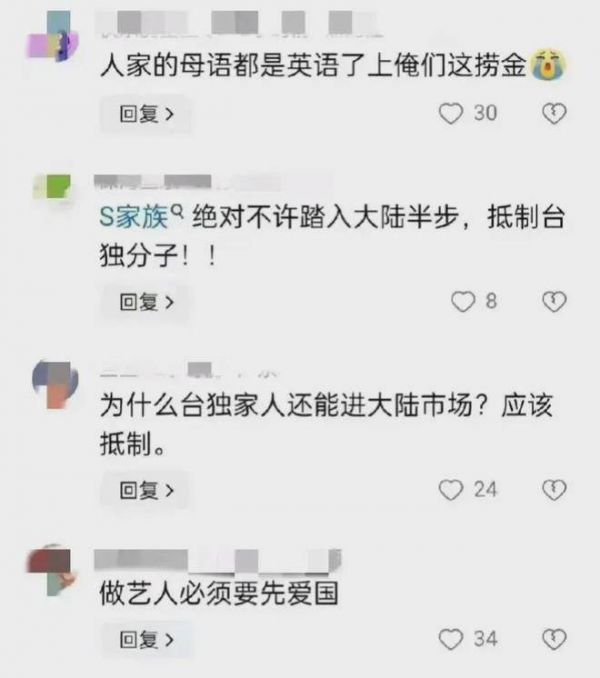
Task: Open third commenter's round avatar
Action: tap(55, 384)
